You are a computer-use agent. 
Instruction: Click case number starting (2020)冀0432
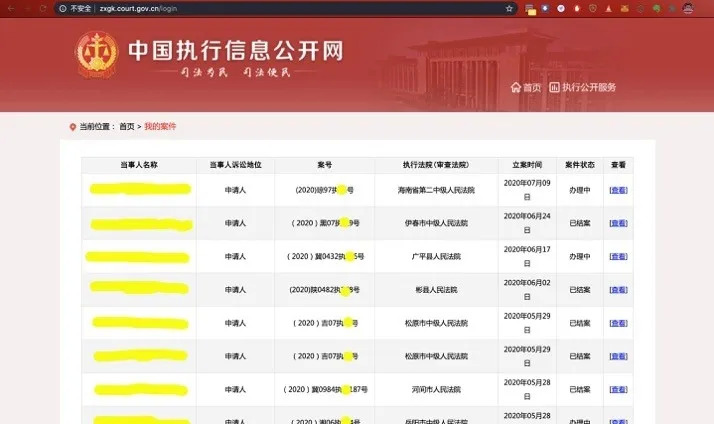pyautogui.click(x=325, y=256)
